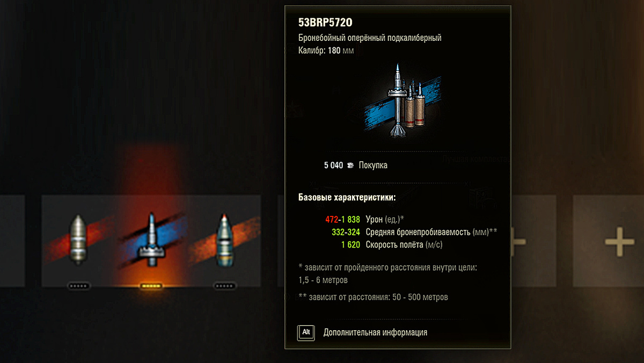Click the 53BRP572O shell title

click(x=325, y=23)
